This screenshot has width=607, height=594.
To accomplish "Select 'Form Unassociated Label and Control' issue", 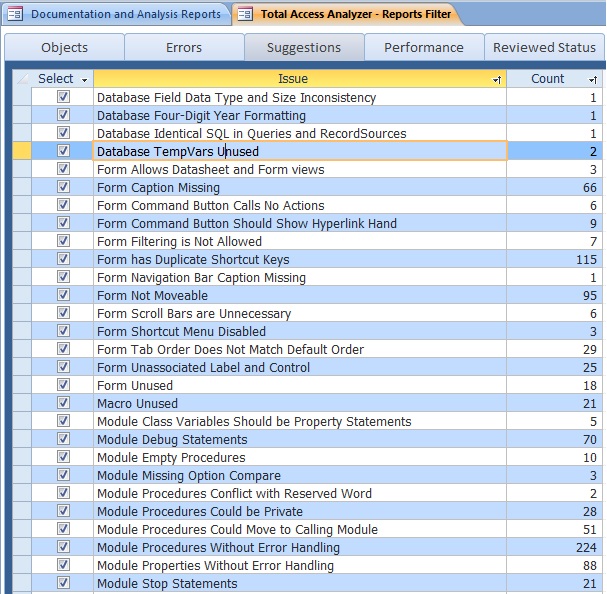I will (x=203, y=367).
